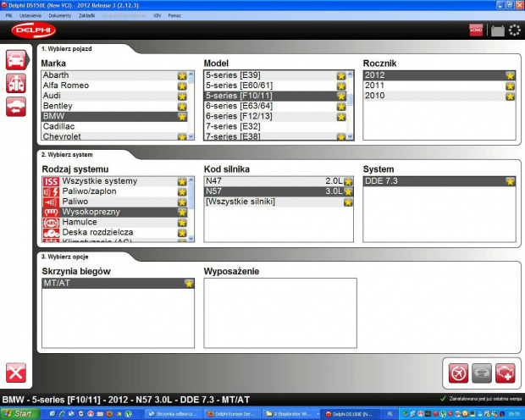
Task: Click the empty Wyposażenie list box
Action: 280,313
